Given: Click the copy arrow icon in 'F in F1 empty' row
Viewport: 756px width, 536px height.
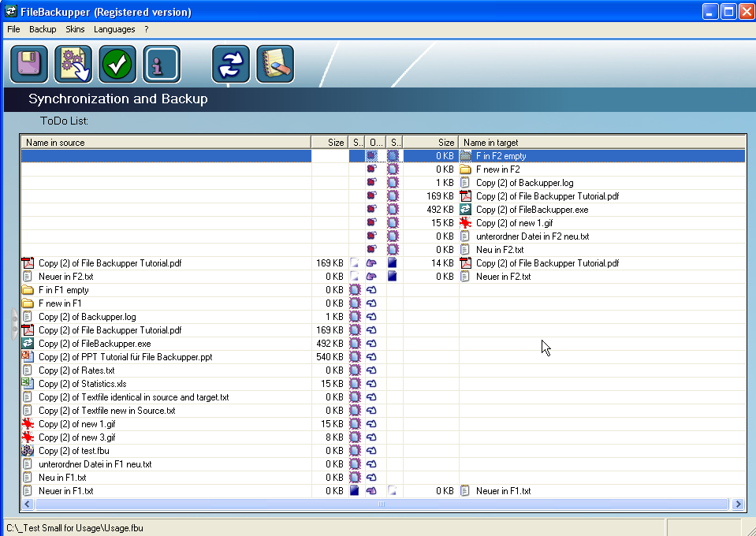Looking at the screenshot, I should pos(371,290).
